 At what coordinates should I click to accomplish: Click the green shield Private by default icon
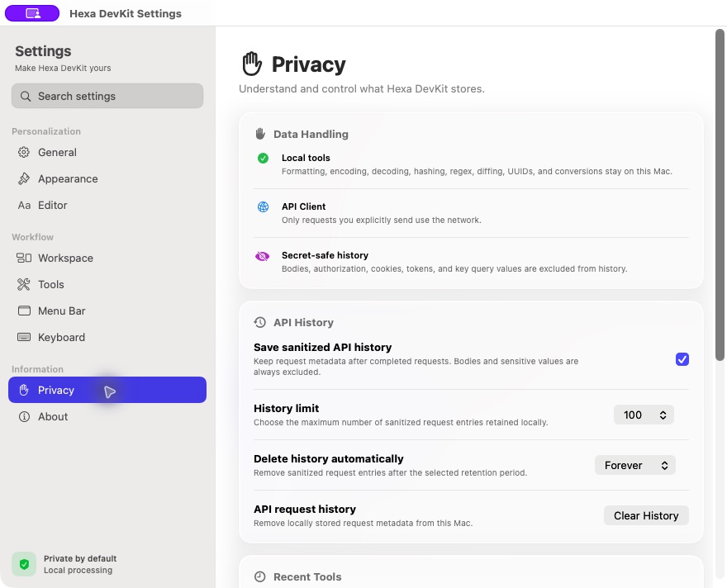coord(24,564)
